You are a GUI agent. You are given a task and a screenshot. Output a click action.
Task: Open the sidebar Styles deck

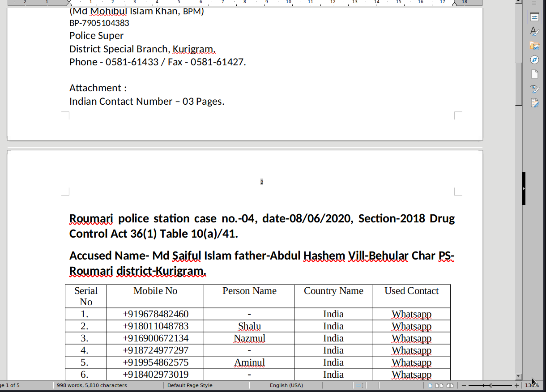pos(534,31)
